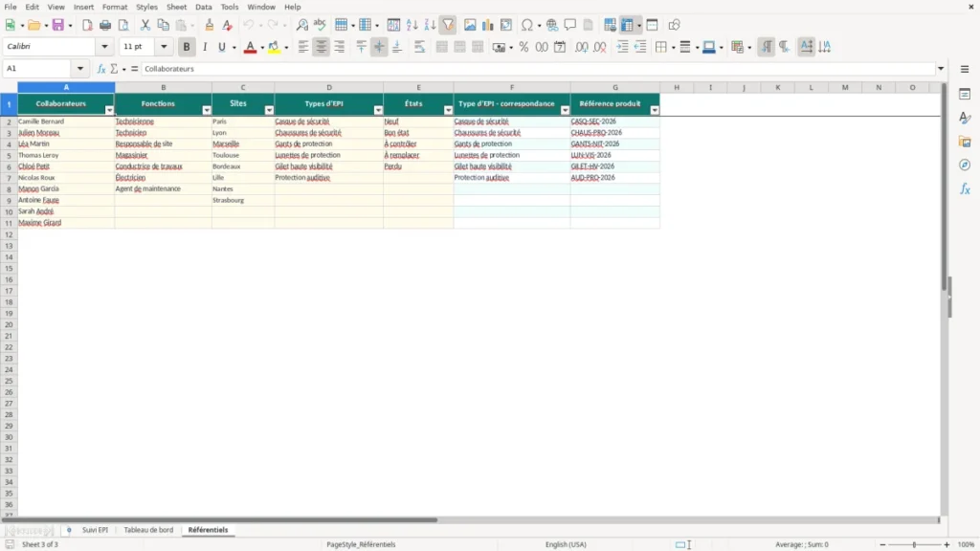The width and height of the screenshot is (980, 551).
Task: Apply red font color swatch
Action: point(250,47)
